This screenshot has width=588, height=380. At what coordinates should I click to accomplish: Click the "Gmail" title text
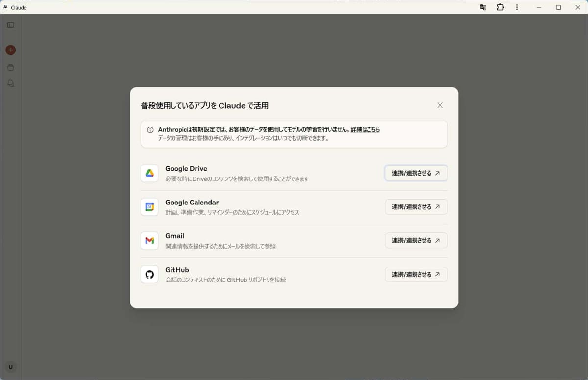[175, 236]
